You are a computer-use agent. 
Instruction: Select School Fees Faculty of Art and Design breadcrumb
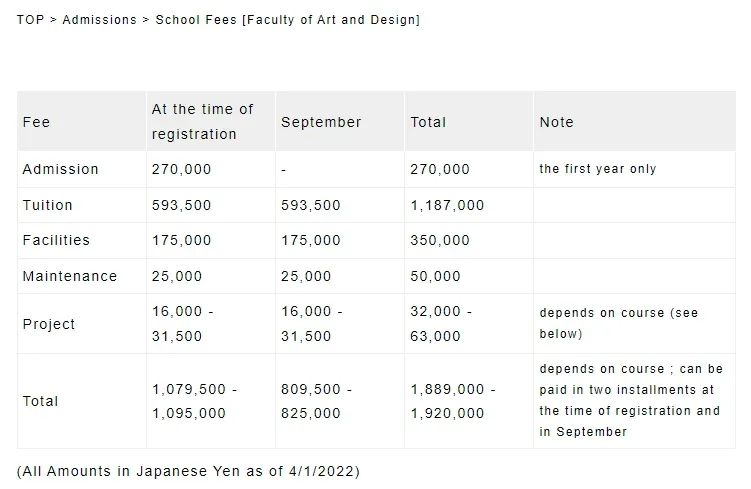tap(287, 20)
